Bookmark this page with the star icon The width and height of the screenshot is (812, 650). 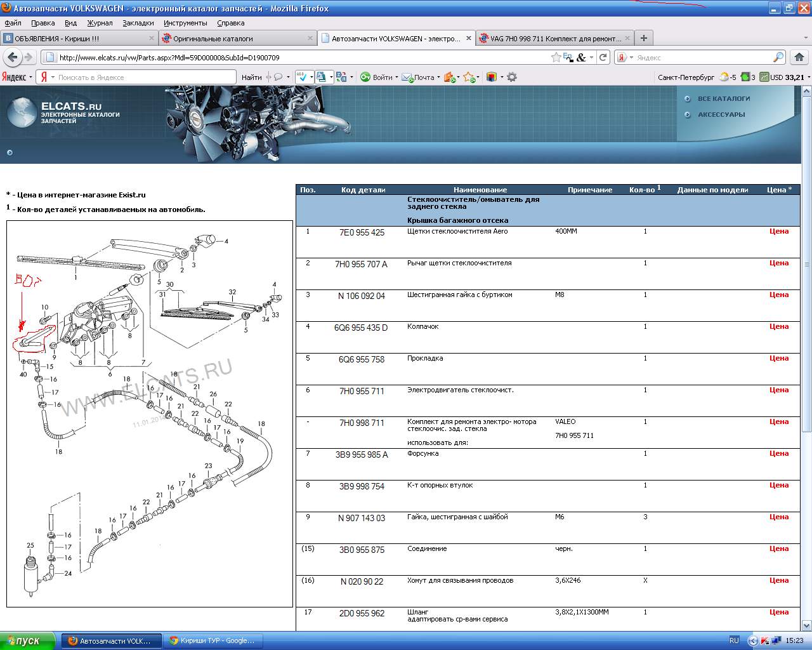(556, 57)
